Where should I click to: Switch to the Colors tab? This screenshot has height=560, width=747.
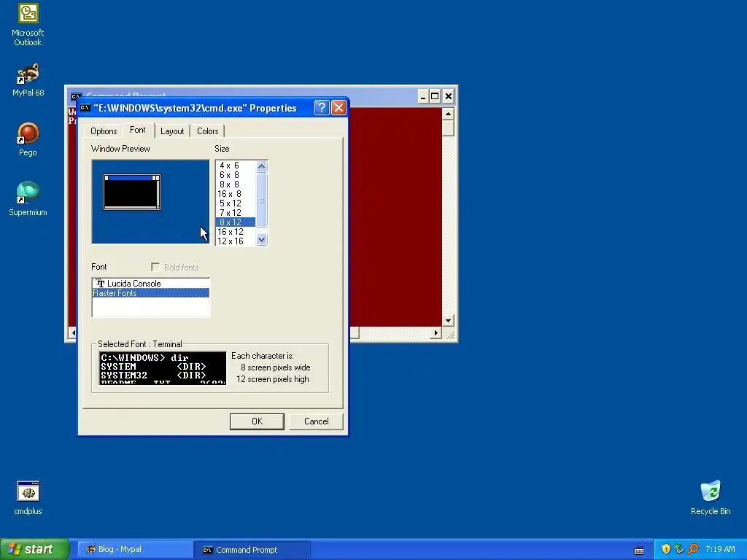click(208, 131)
